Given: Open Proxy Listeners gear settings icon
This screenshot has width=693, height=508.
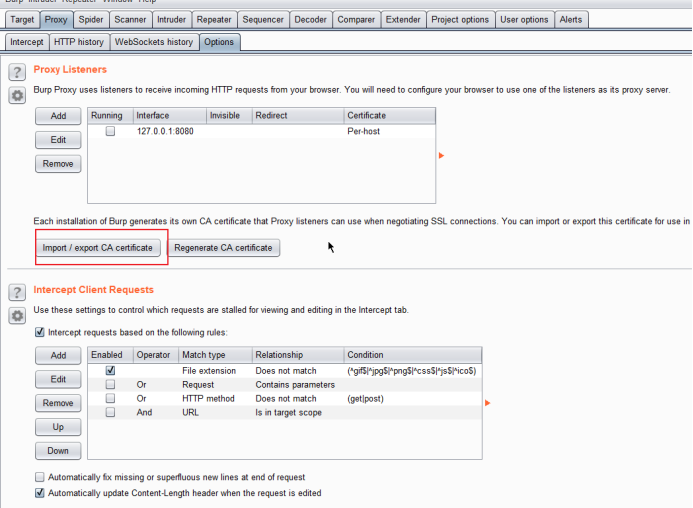Looking at the screenshot, I should (x=17, y=95).
